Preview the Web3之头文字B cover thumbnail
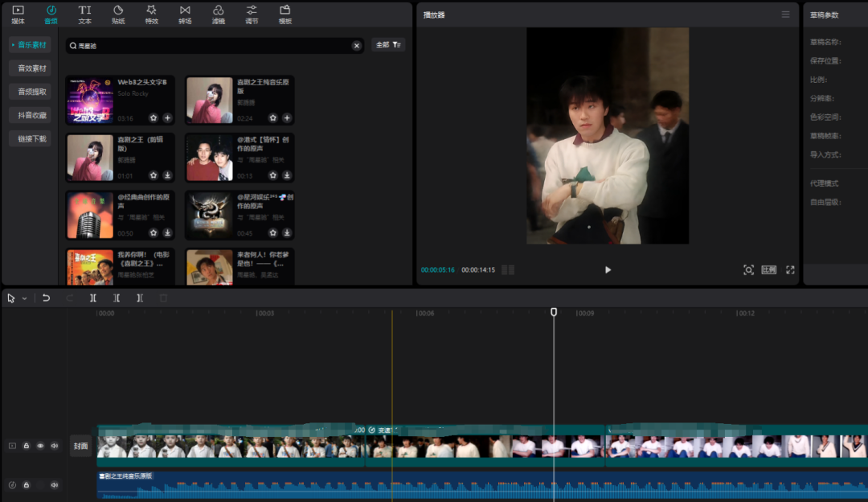The width and height of the screenshot is (868, 502). tap(90, 101)
